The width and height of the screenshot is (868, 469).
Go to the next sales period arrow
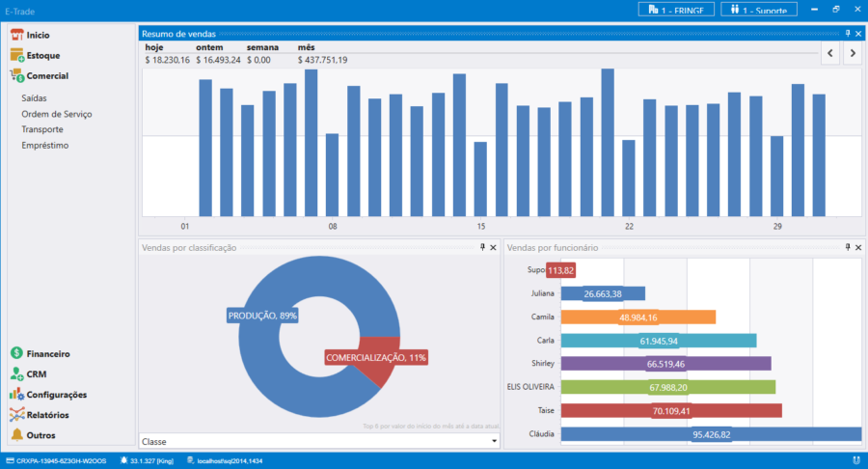click(x=852, y=54)
